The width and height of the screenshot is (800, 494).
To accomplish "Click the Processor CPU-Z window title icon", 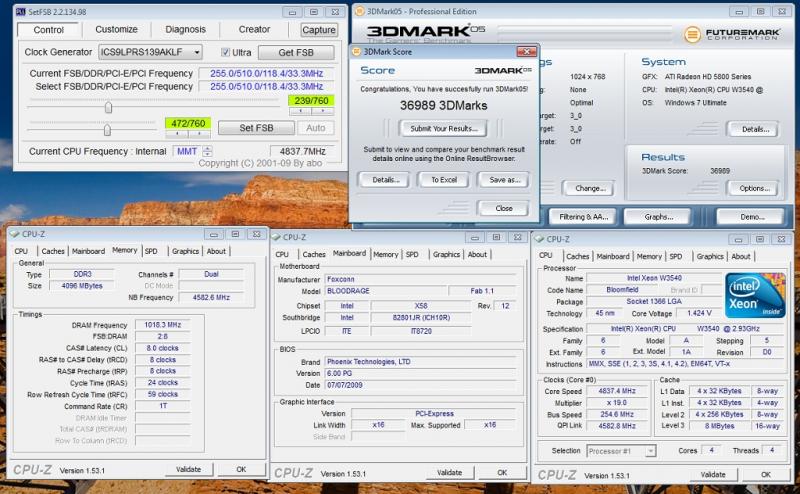I will pyautogui.click(x=539, y=239).
